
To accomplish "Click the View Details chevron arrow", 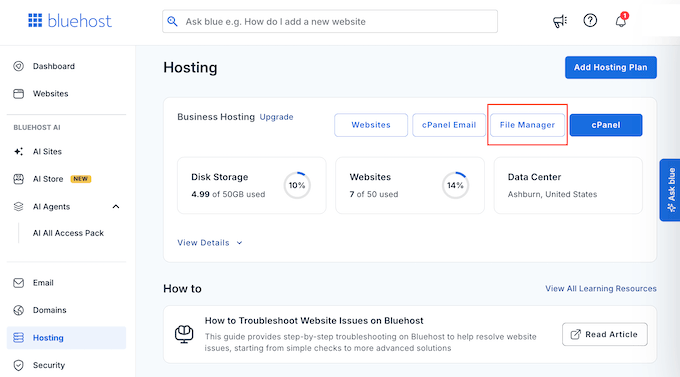I will (x=239, y=243).
